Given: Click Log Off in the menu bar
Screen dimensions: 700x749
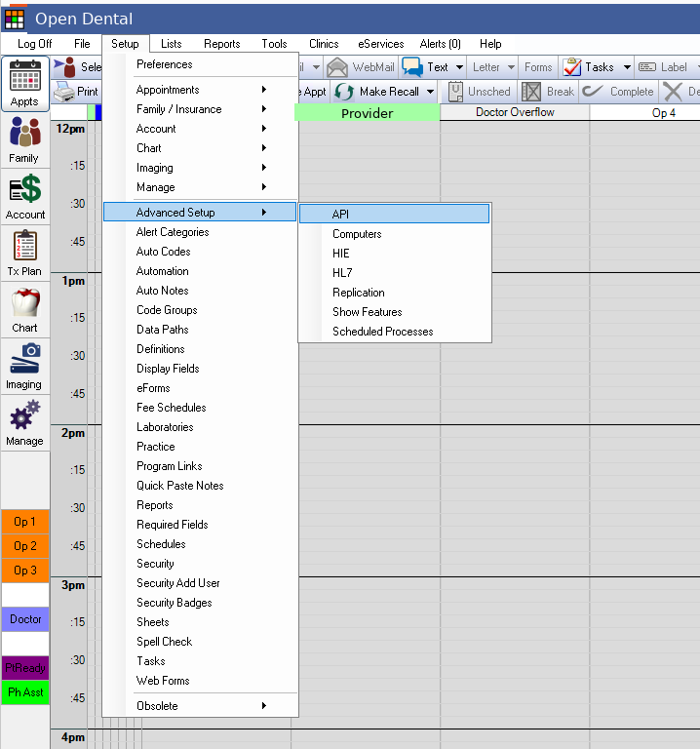Looking at the screenshot, I should [35, 44].
